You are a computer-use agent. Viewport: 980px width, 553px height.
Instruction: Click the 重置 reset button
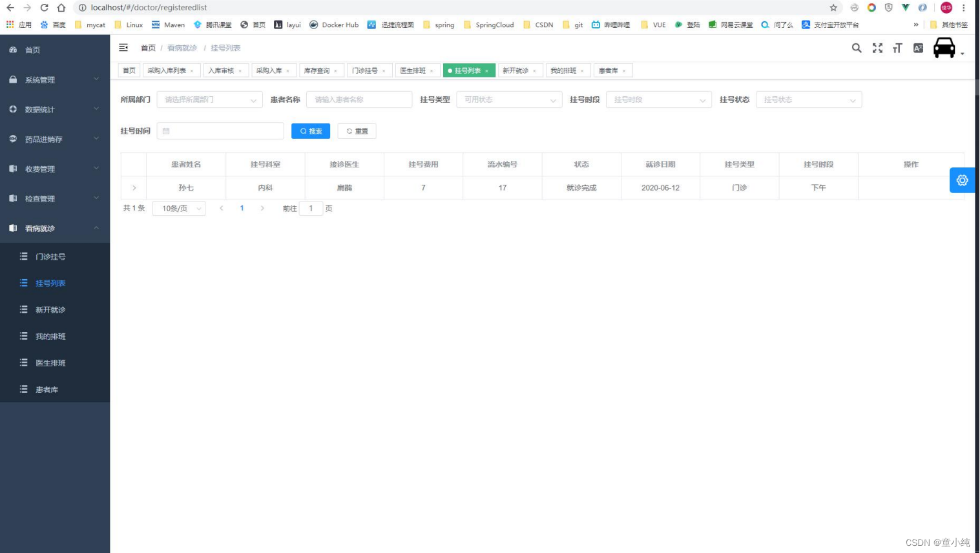[357, 131]
